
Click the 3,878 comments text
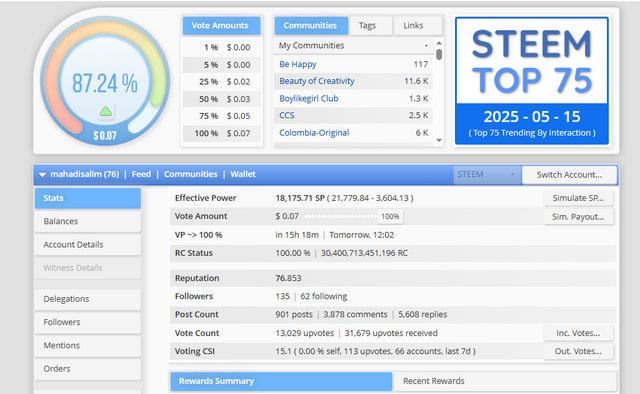(355, 314)
